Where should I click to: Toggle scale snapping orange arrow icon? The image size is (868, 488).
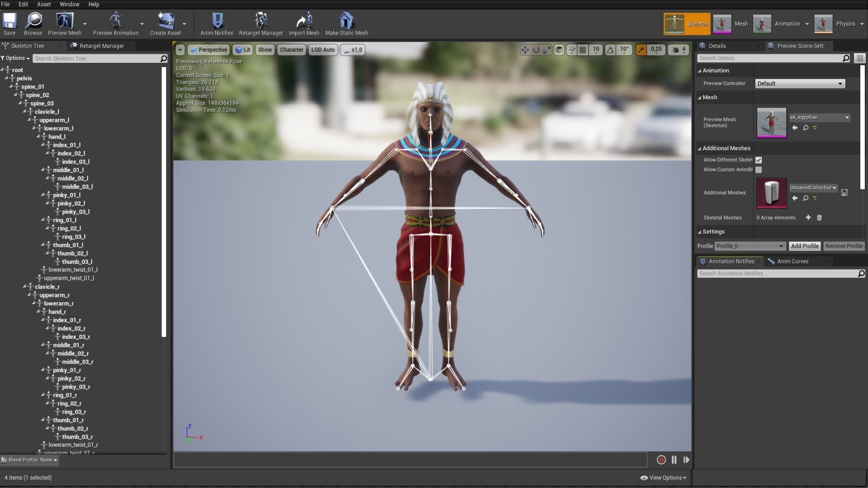[x=641, y=50]
